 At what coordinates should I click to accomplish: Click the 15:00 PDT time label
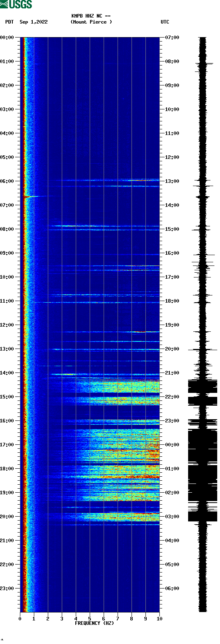click(x=7, y=397)
